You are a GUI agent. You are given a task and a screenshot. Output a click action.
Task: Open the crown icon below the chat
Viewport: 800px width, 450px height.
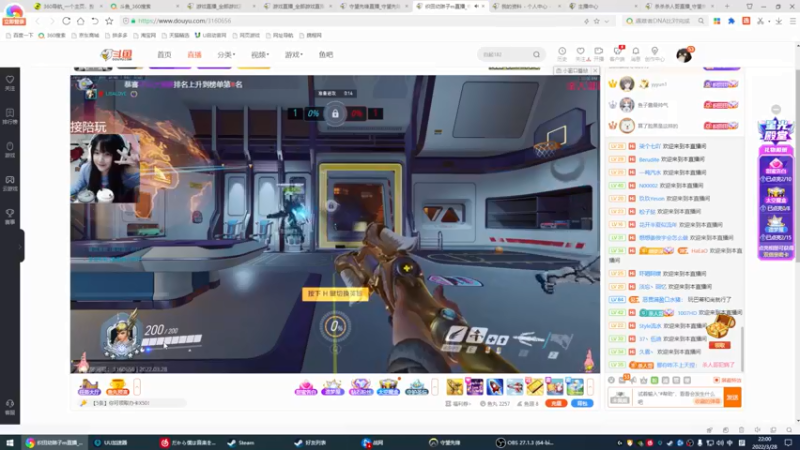[x=644, y=380]
